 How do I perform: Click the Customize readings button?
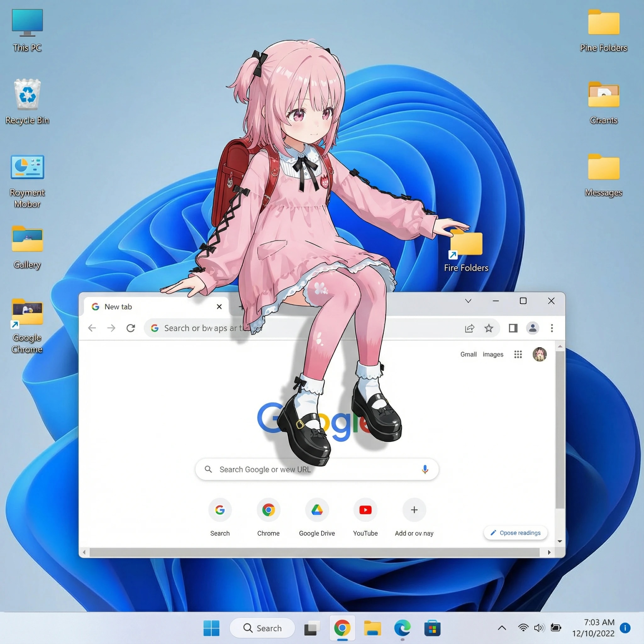pos(515,533)
